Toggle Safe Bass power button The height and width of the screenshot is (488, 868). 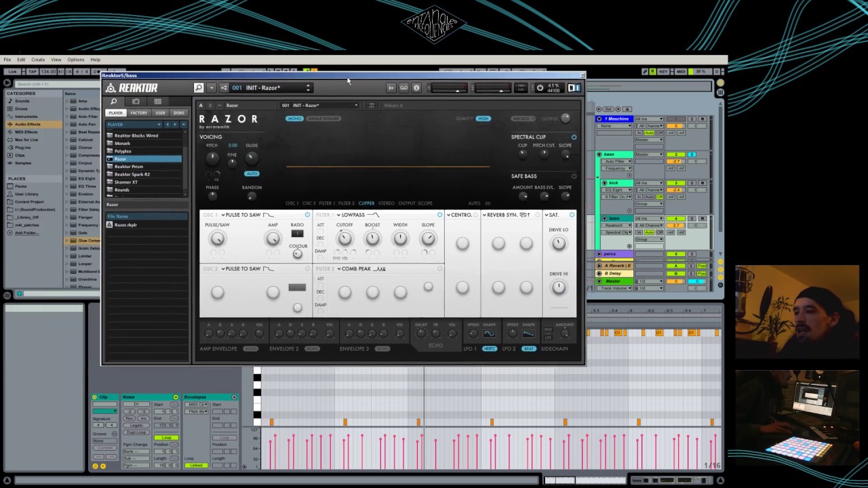pos(574,176)
